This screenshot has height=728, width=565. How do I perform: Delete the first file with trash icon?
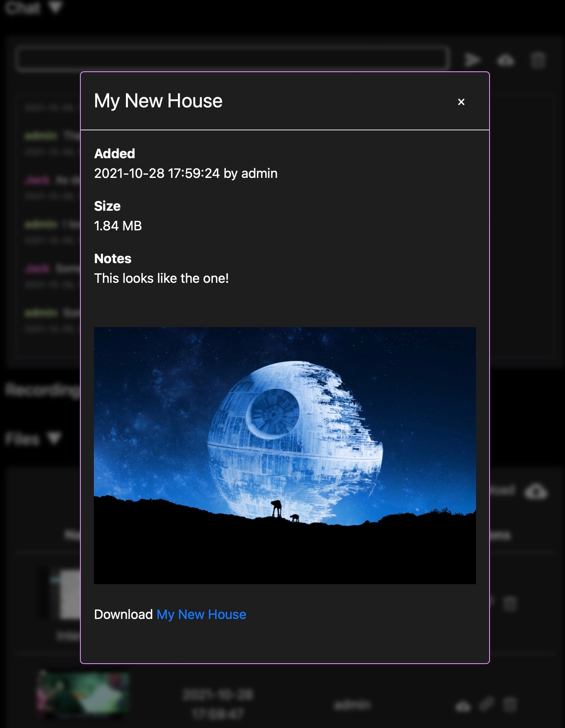(x=510, y=603)
